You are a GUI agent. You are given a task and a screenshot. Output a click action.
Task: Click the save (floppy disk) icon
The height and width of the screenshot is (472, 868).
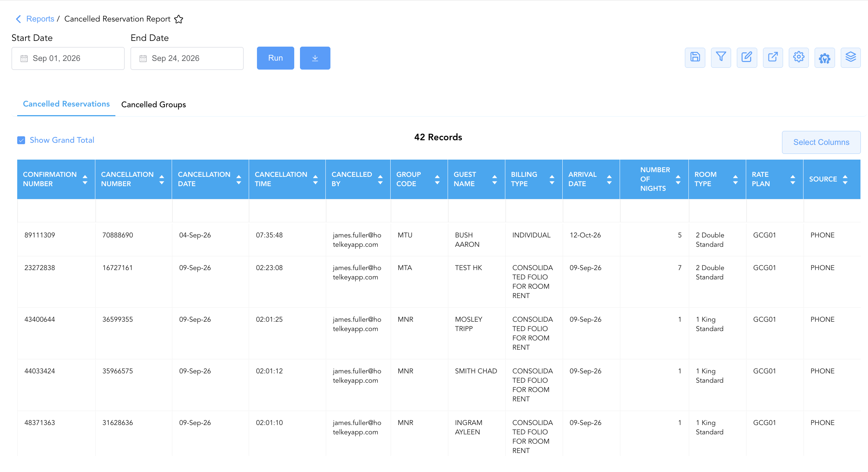695,57
